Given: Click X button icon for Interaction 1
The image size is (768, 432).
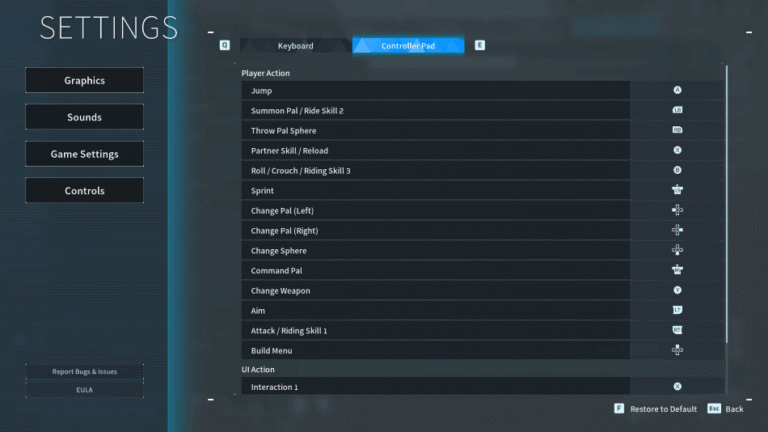Looking at the screenshot, I should 677,386.
